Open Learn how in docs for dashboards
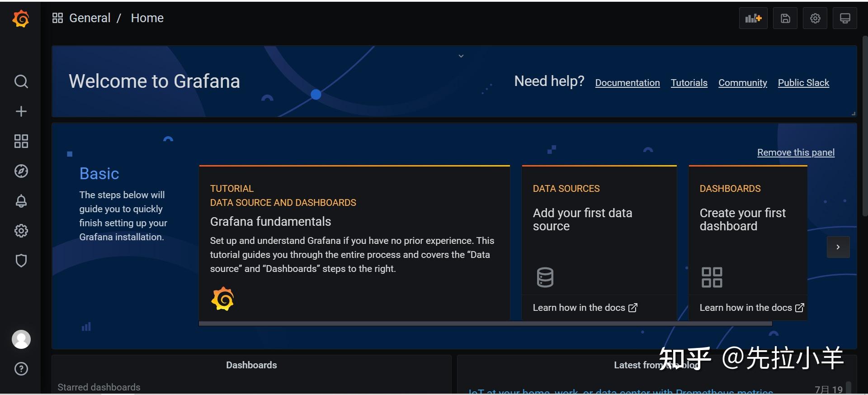The width and height of the screenshot is (868, 395). (752, 308)
